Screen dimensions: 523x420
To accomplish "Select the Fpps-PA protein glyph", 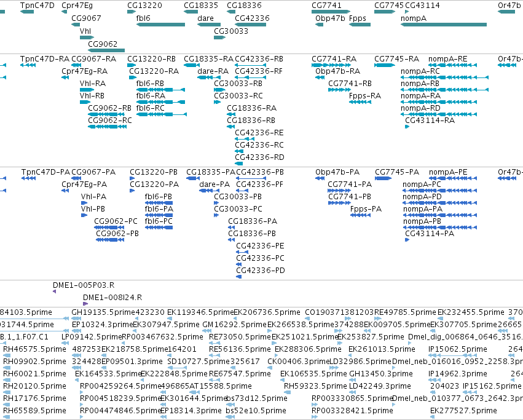I will tap(361, 215).
